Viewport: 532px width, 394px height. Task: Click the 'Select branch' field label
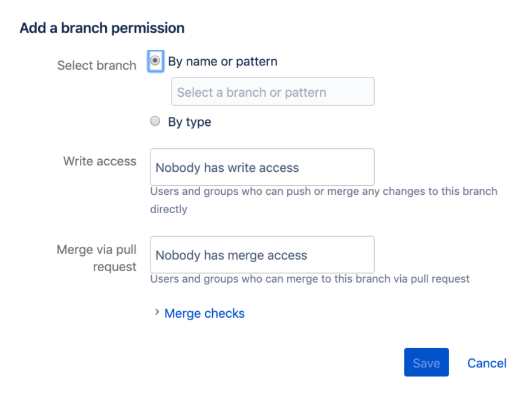click(97, 65)
